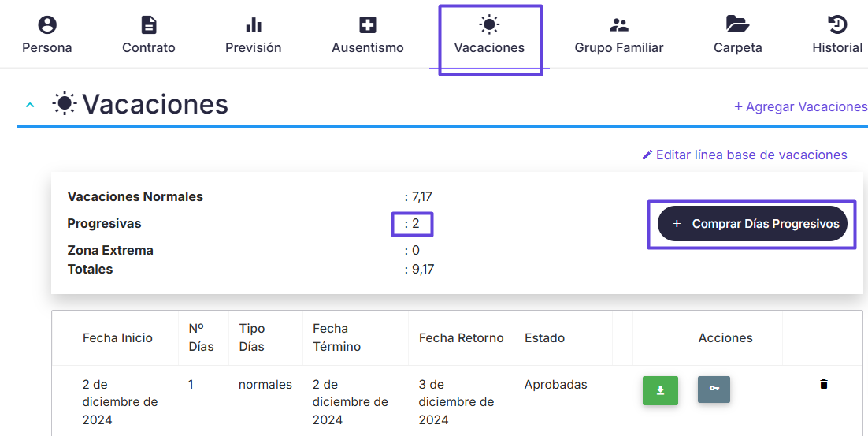Collapse the Vacaciones section chevron
Screen dimensions: 868x436
[30, 105]
